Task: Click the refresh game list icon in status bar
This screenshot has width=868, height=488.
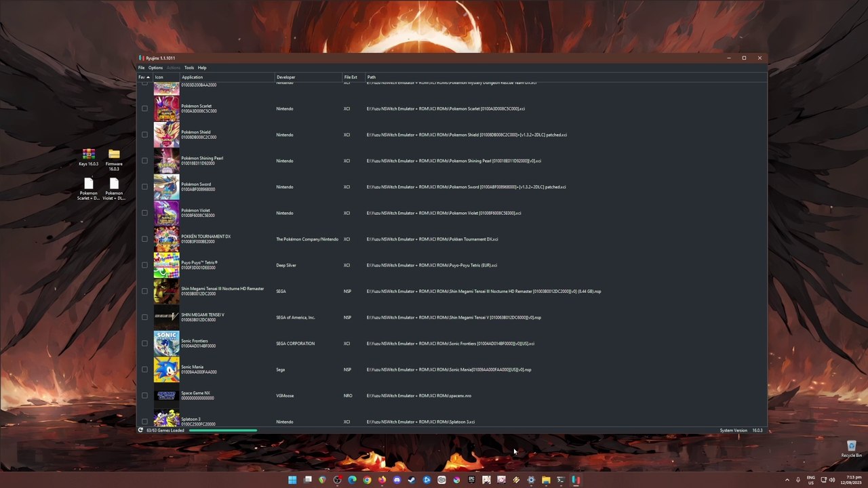Action: pos(140,430)
